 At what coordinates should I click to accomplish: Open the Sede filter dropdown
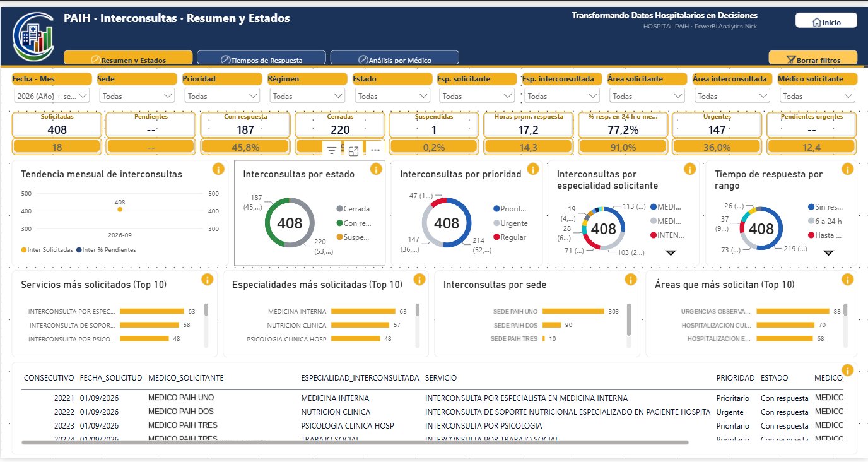(137, 96)
